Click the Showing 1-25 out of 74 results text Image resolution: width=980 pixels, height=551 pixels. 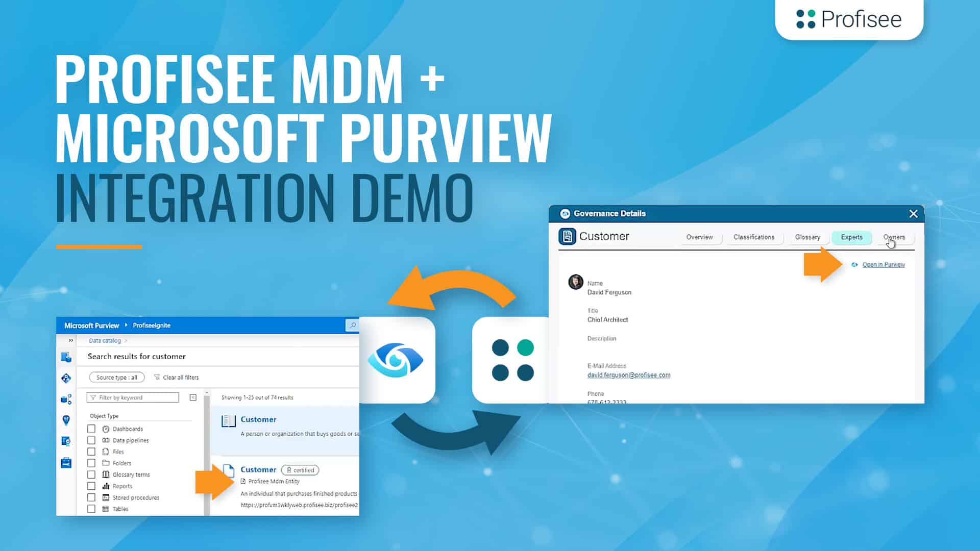pos(257,397)
